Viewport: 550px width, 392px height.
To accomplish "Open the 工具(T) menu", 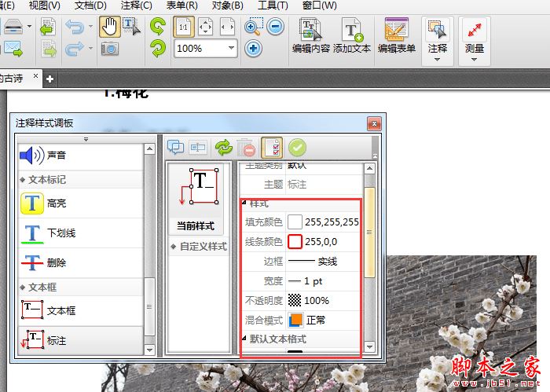I will [273, 5].
